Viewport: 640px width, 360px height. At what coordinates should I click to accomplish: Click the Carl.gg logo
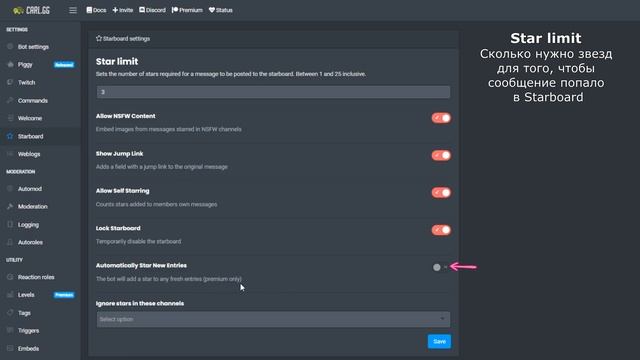pos(31,10)
